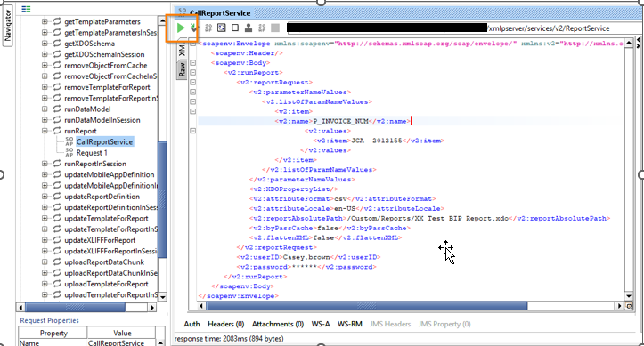Click the response time status text
The height and width of the screenshot is (346, 644).
tap(229, 339)
